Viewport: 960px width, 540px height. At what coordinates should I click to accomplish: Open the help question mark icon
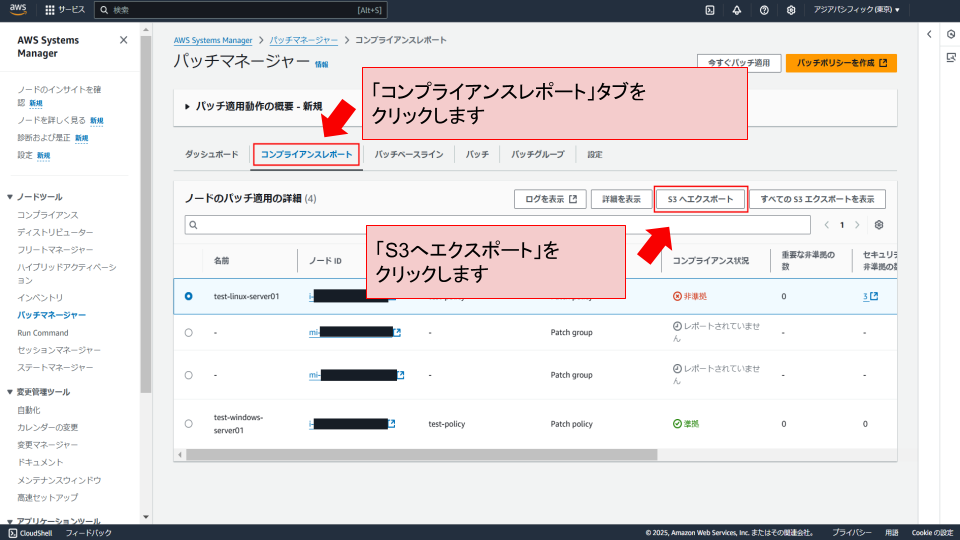[764, 10]
